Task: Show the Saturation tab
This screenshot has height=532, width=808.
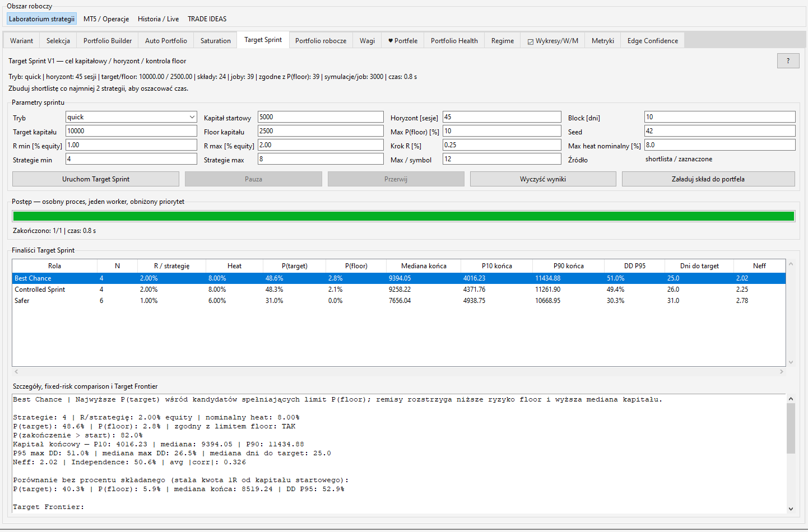Action: (x=216, y=41)
